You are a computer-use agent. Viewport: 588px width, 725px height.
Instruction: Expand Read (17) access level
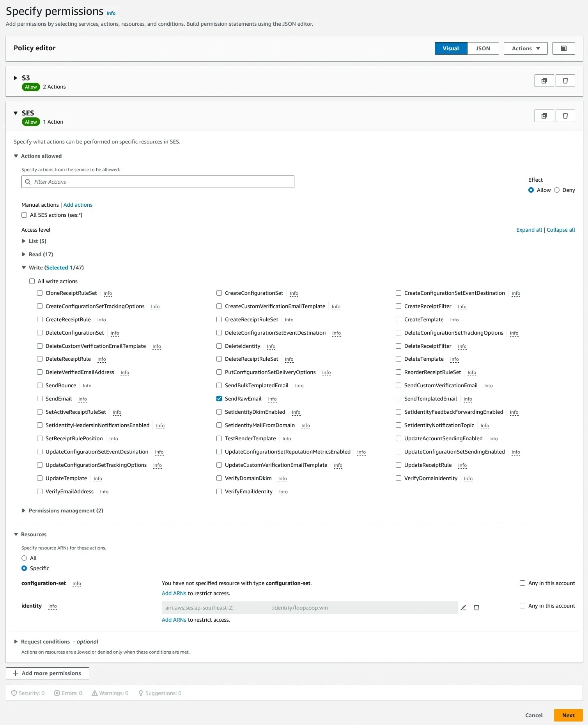[x=24, y=254]
